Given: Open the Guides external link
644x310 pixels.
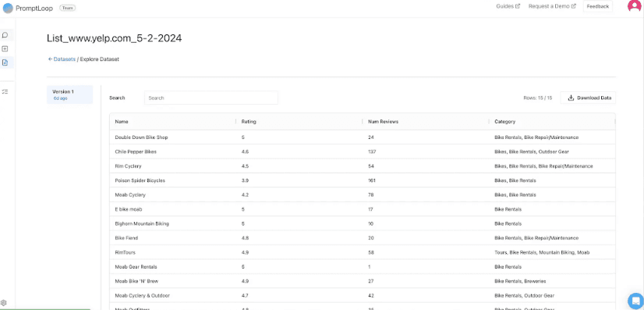Looking at the screenshot, I should pyautogui.click(x=508, y=6).
